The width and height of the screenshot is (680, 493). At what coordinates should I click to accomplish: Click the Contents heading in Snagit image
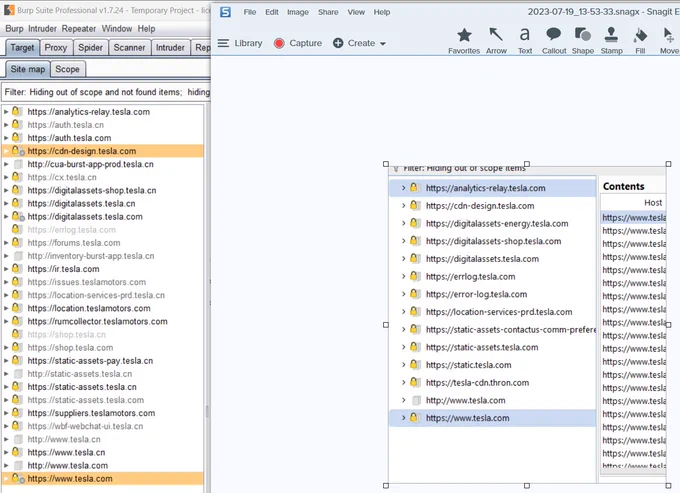click(x=624, y=186)
